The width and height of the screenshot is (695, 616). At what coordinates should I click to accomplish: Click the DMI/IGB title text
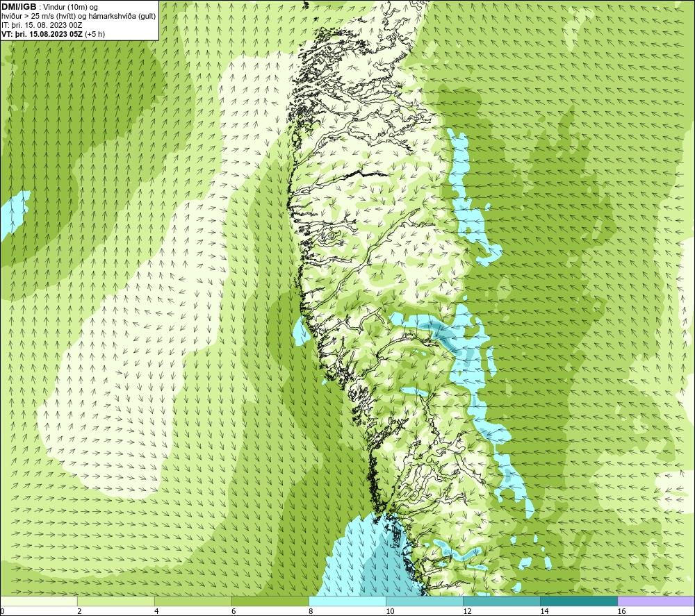19,7
